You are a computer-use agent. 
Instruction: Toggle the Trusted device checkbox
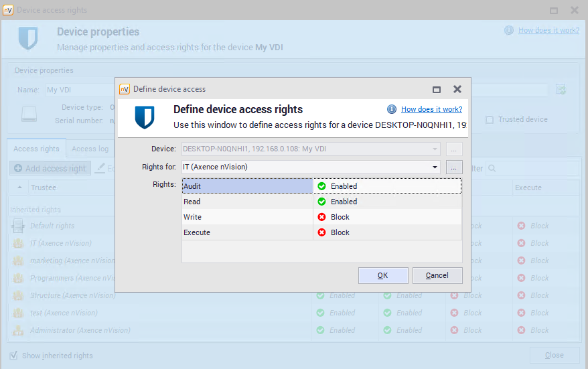click(490, 120)
